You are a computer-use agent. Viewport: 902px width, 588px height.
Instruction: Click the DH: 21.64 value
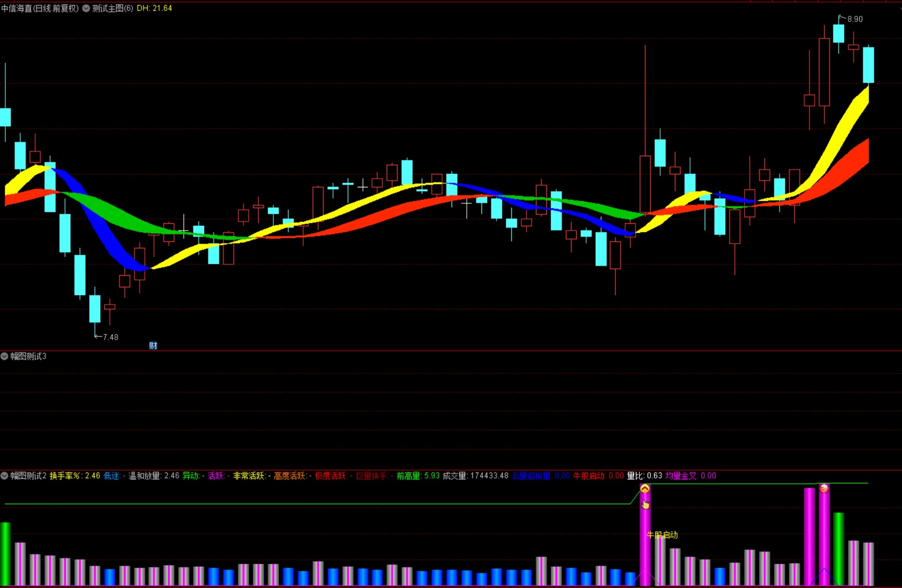[x=154, y=8]
